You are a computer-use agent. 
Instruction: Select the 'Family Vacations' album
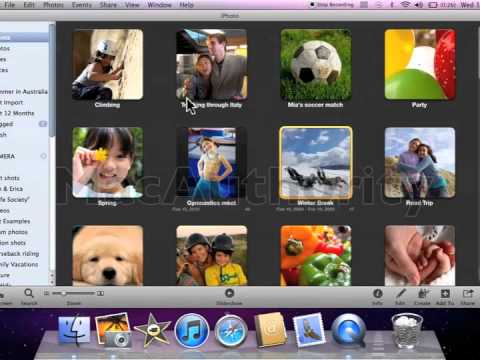(x=24, y=264)
